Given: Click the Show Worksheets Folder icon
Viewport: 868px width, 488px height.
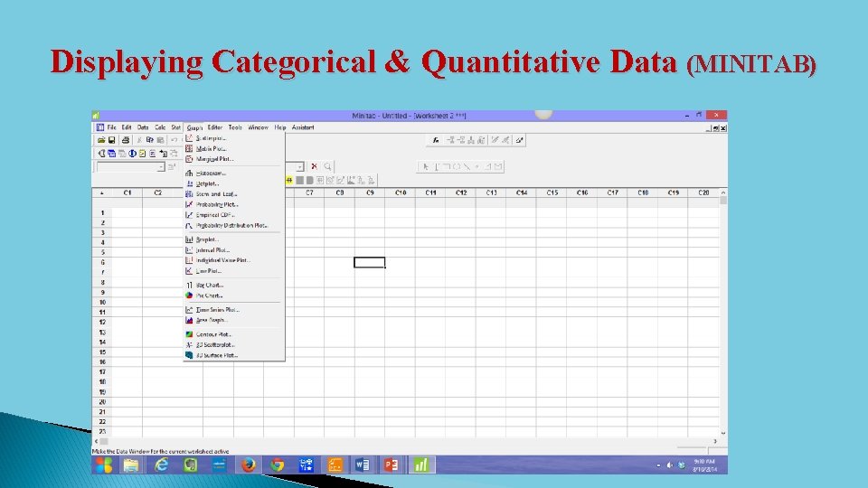Looking at the screenshot, I should [111, 154].
